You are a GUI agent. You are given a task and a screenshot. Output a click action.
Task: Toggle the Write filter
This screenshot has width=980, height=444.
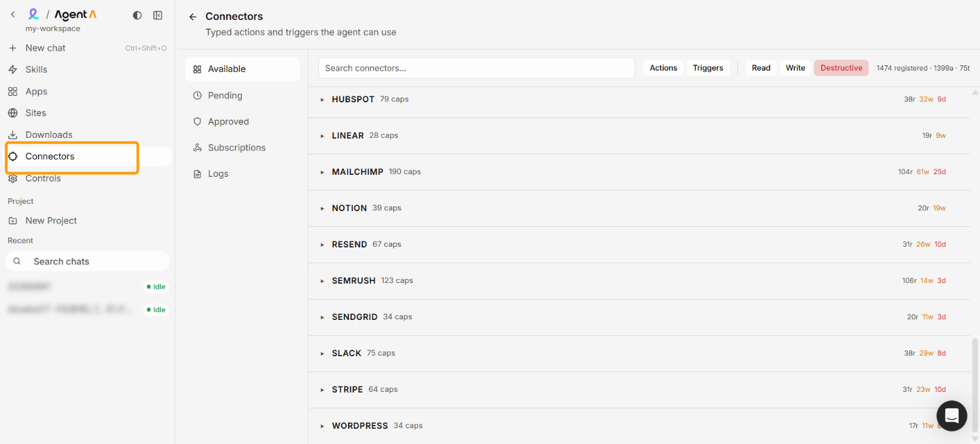795,68
